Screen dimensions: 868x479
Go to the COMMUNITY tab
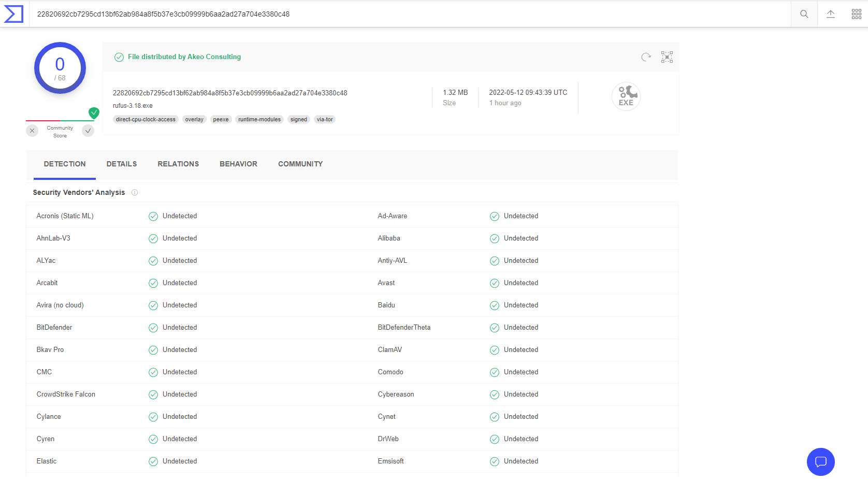pos(300,164)
